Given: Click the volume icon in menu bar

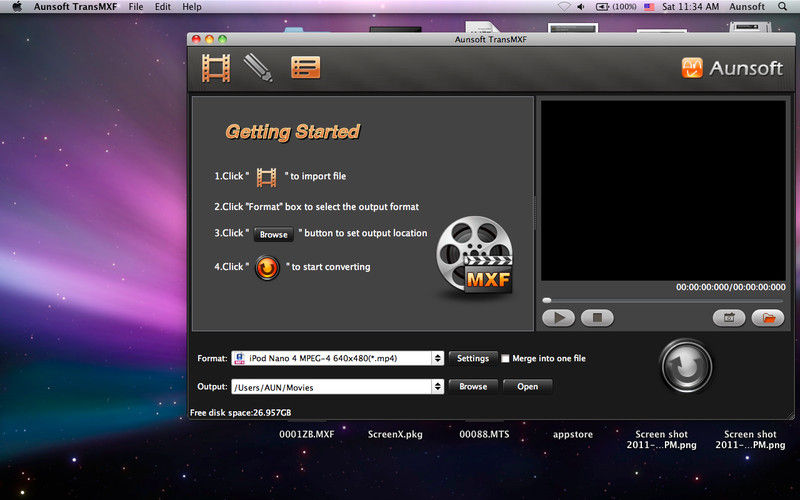Looking at the screenshot, I should point(581,7).
